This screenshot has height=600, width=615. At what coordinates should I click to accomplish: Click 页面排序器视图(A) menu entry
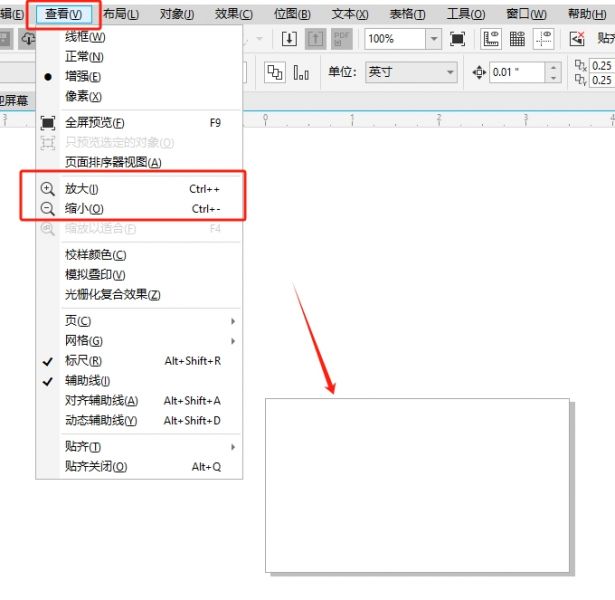[139, 162]
